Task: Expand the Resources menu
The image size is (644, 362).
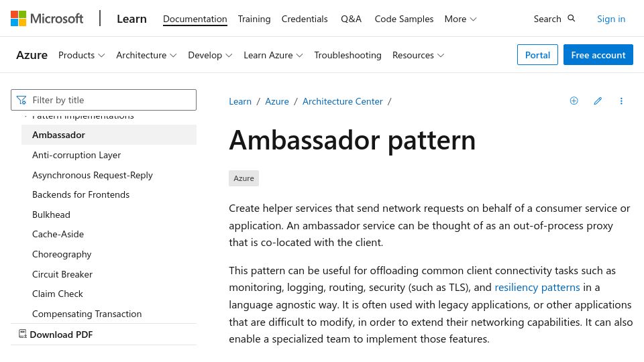Action: (x=418, y=55)
